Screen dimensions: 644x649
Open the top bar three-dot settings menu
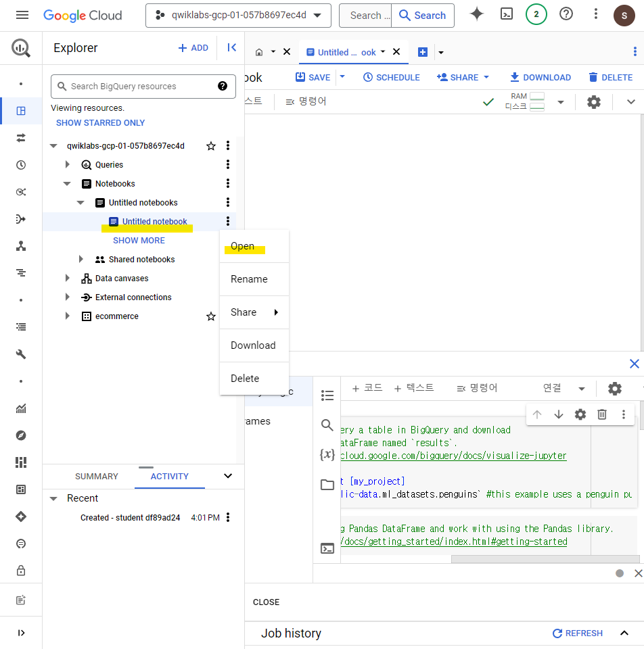click(x=595, y=14)
